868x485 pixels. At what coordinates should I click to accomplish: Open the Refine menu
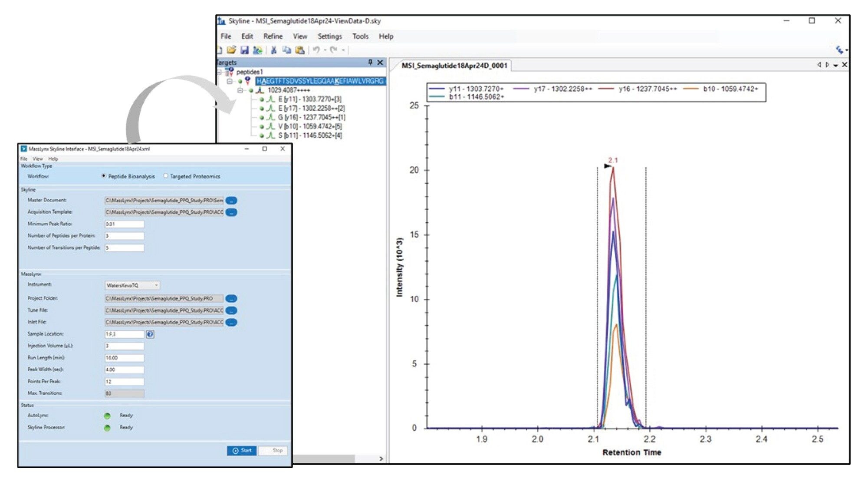pyautogui.click(x=273, y=36)
